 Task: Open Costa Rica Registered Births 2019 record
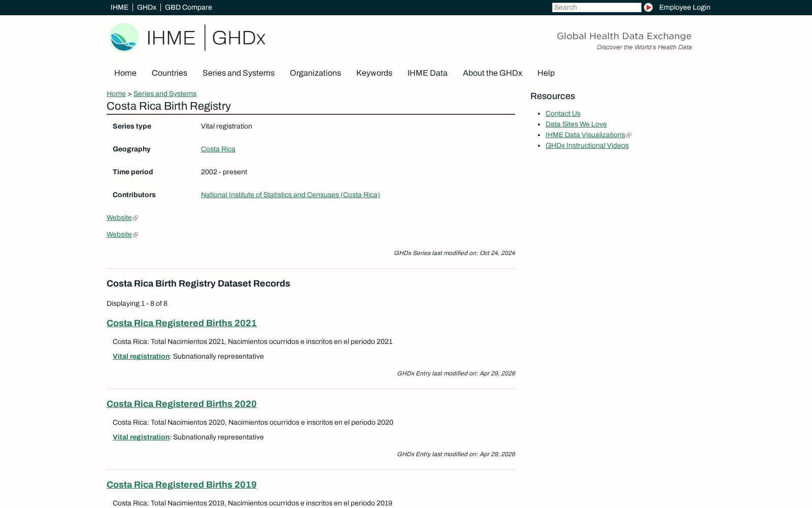tap(182, 485)
